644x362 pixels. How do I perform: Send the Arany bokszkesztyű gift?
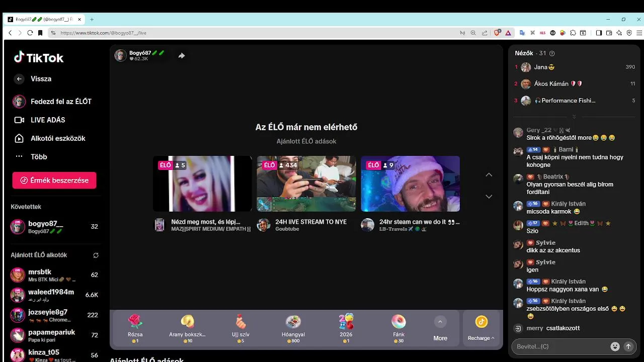[187, 328]
